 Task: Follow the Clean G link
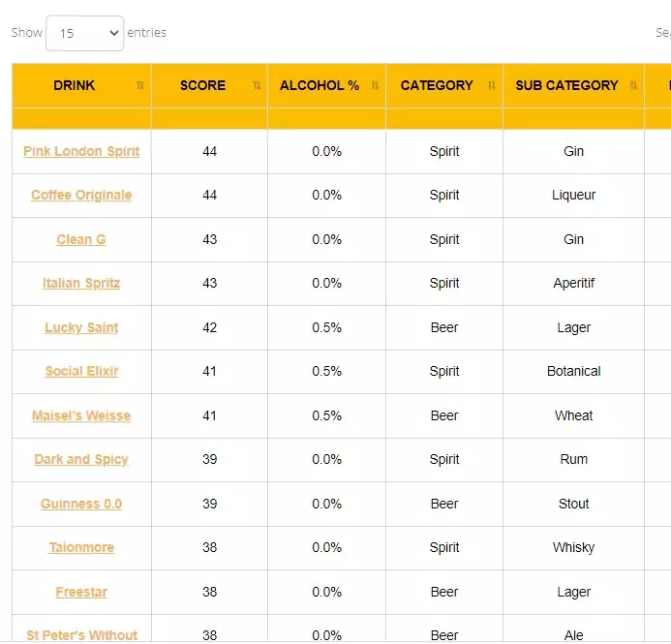click(81, 239)
